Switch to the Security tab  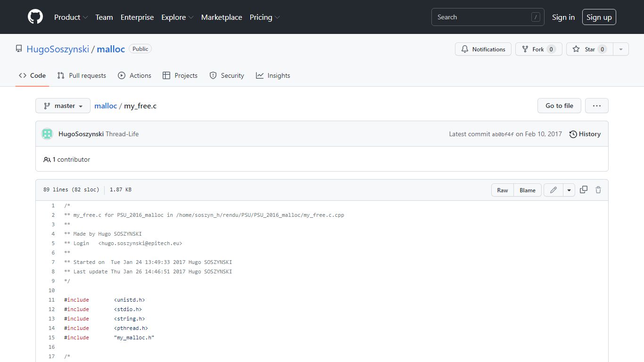227,75
